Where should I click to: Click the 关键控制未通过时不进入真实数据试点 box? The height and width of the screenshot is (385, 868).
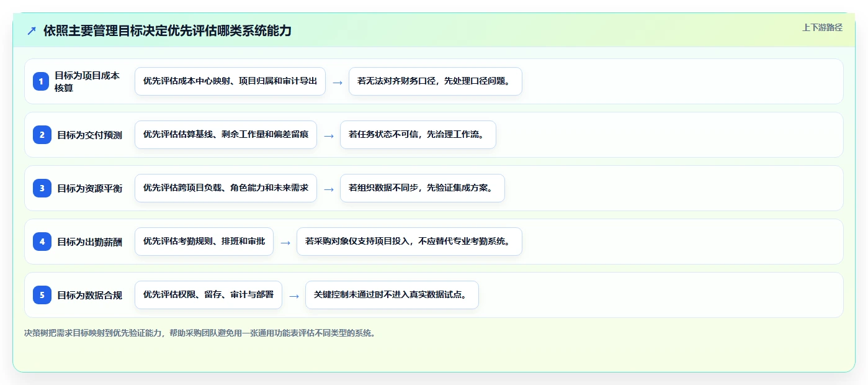pyautogui.click(x=392, y=295)
